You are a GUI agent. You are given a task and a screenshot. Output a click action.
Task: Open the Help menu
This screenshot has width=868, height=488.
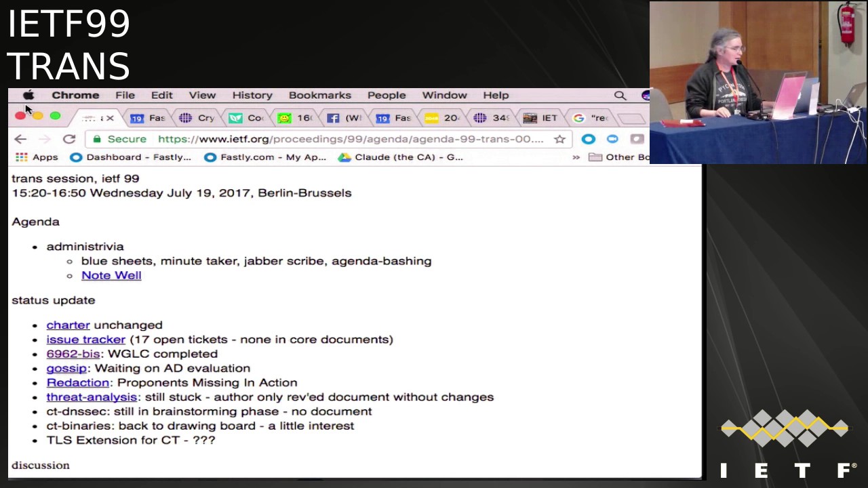click(496, 96)
